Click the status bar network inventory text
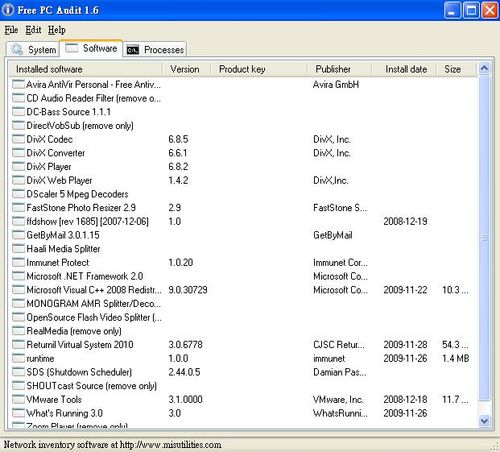The image size is (500, 452). click(x=112, y=445)
